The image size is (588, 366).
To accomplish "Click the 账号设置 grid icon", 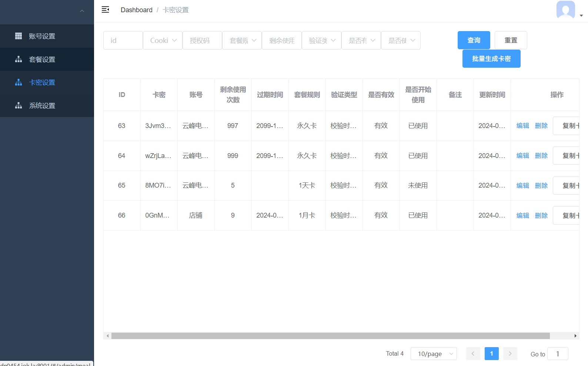I will tap(19, 36).
